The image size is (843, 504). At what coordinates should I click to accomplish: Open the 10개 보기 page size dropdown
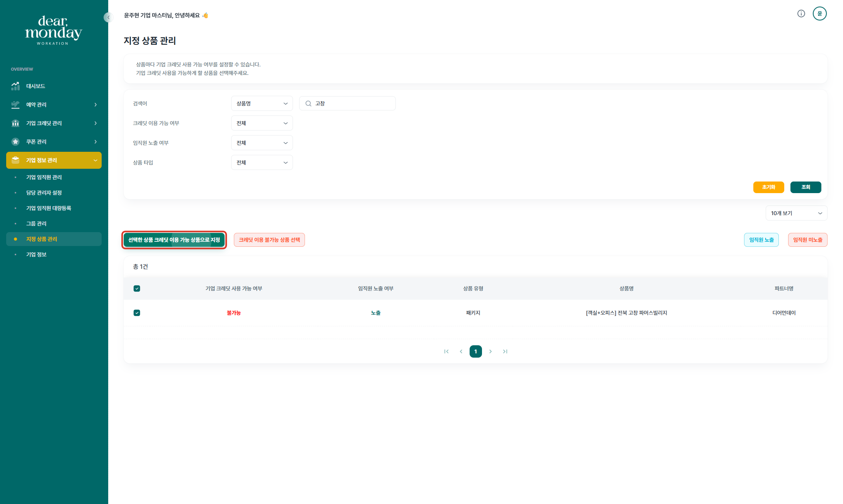tap(796, 213)
